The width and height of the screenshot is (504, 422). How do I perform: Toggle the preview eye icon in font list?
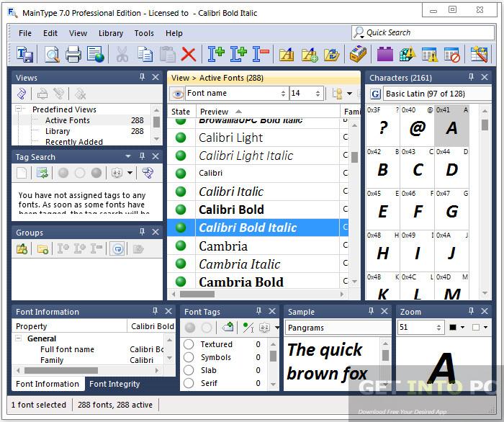(x=177, y=94)
